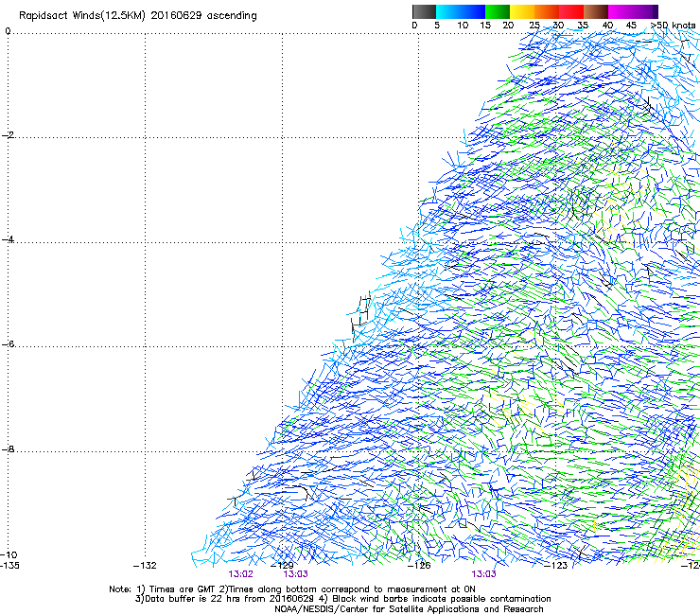Click the '-129' longitude axis label

tap(282, 566)
